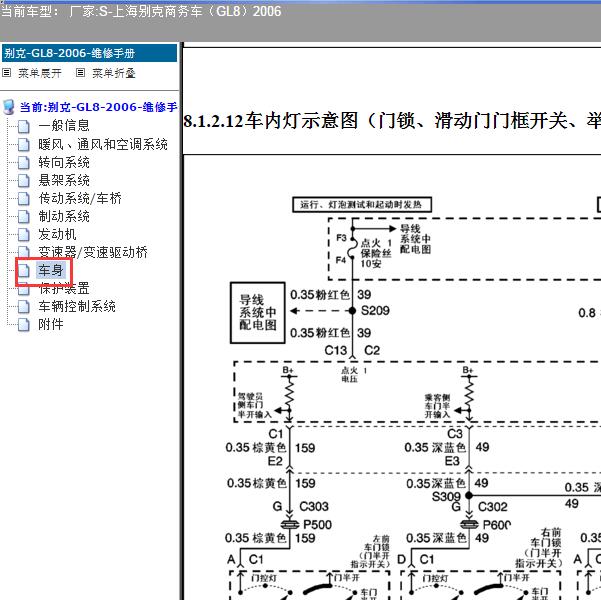This screenshot has width=601, height=600.
Task: Click the 驾驶员侧车门半开输入 label
Action: [x=254, y=405]
